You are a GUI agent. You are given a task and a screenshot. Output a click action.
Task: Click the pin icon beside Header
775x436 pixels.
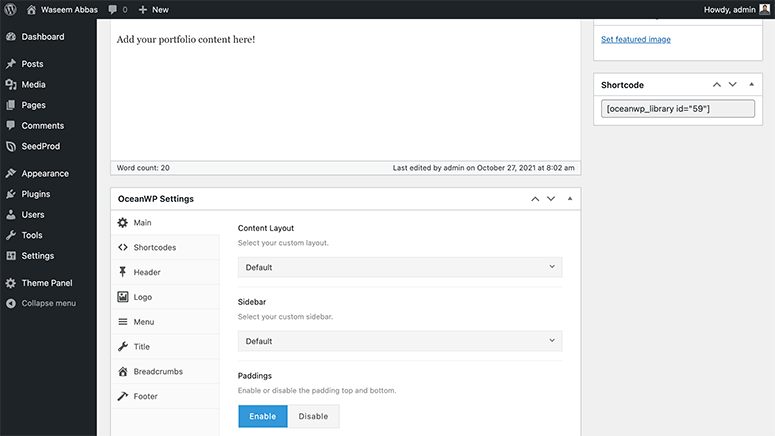pyautogui.click(x=123, y=272)
